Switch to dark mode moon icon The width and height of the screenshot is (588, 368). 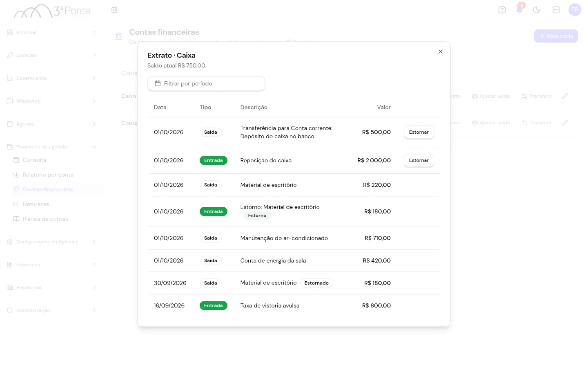tap(537, 10)
